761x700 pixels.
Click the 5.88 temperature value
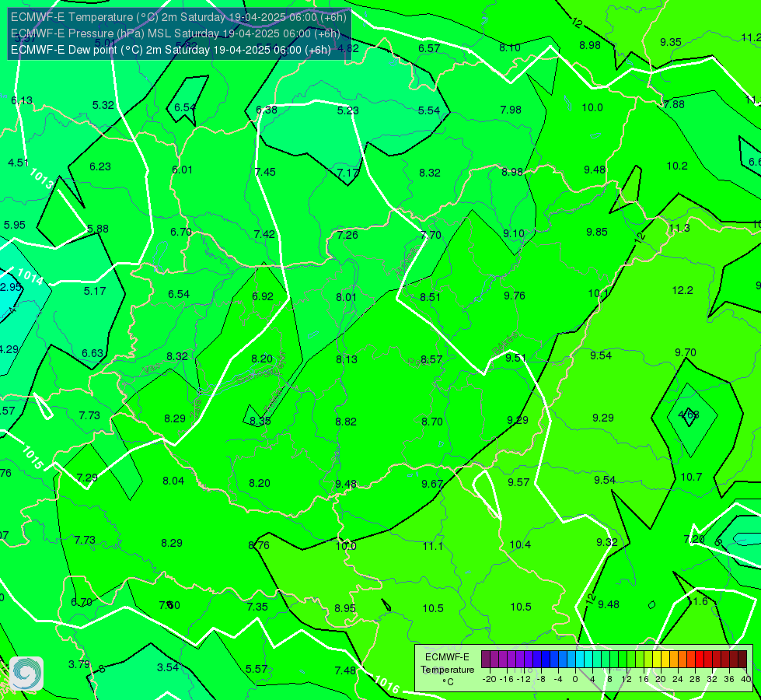point(97,229)
